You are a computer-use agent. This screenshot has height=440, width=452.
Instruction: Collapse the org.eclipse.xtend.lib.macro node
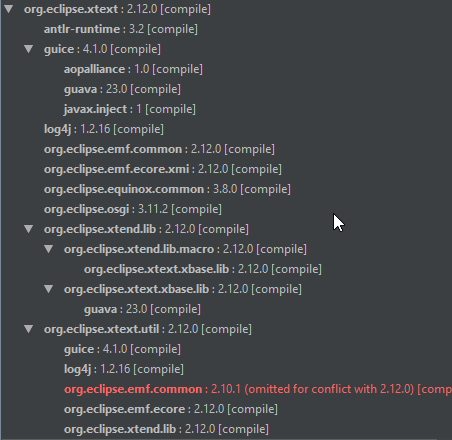point(49,249)
